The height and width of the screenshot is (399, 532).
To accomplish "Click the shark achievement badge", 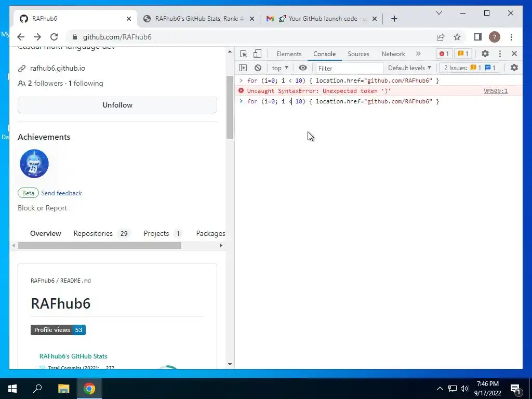I will [34, 164].
